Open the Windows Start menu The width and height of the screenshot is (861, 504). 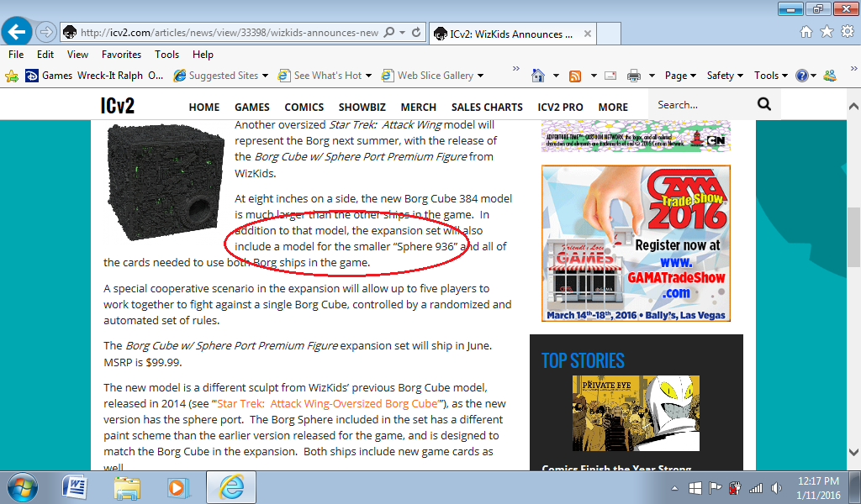tap(23, 487)
